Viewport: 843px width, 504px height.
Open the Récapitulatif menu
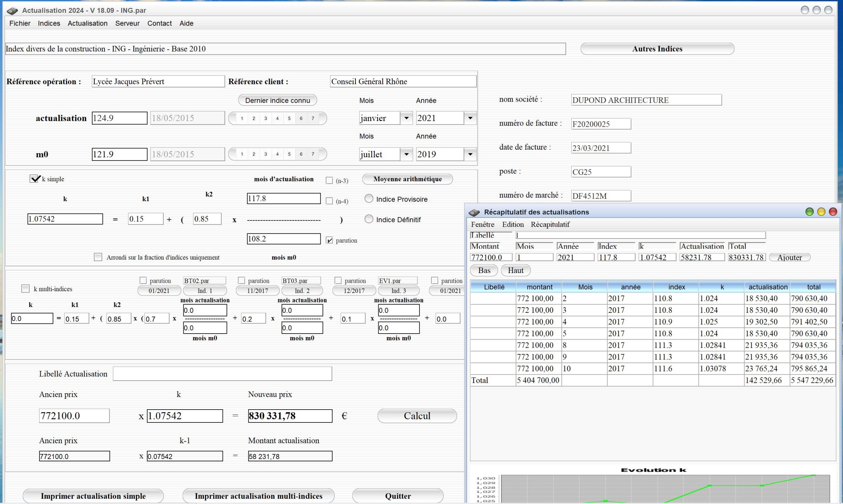coord(550,224)
